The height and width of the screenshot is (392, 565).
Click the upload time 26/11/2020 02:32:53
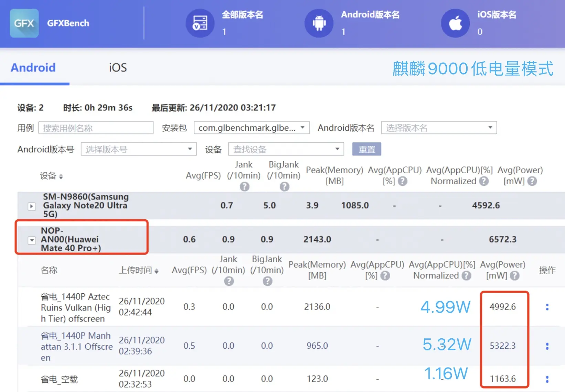pos(142,379)
